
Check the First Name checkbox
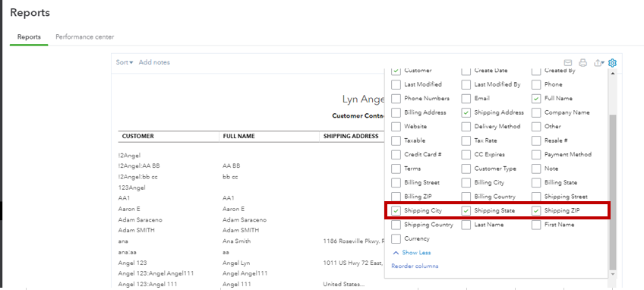pos(536,225)
